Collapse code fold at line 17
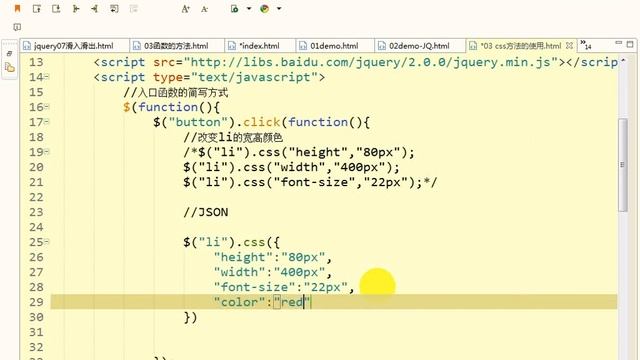 [x=47, y=122]
